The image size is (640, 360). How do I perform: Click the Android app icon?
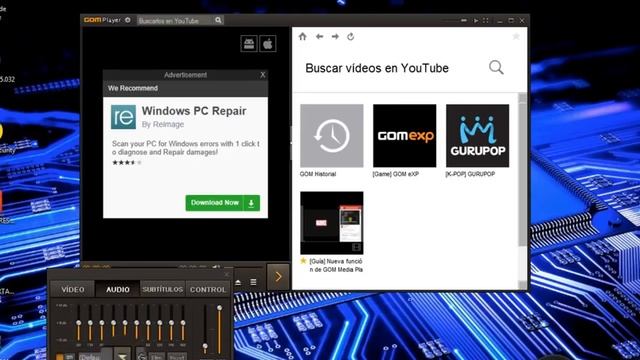(x=249, y=44)
